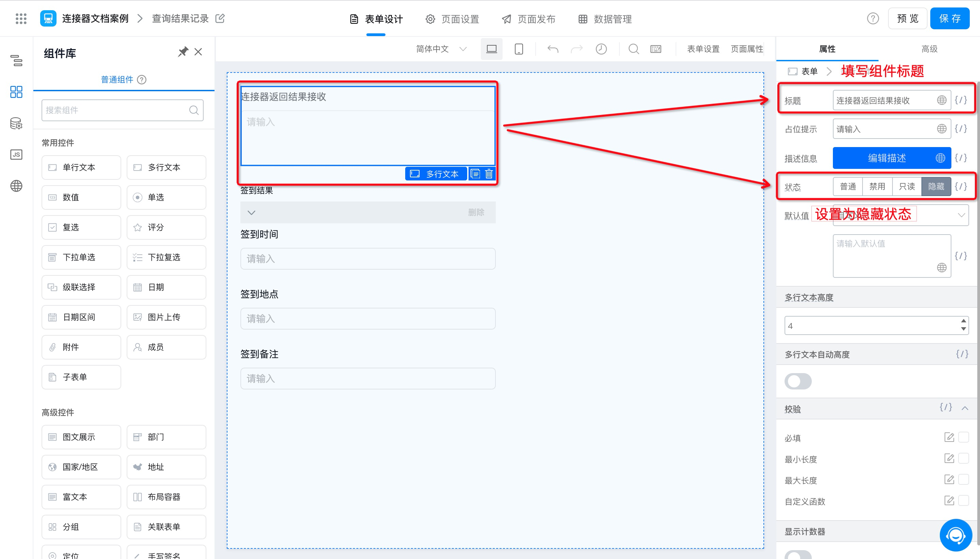The height and width of the screenshot is (559, 980).
Task: Select the 单行文本 component
Action: (x=81, y=167)
